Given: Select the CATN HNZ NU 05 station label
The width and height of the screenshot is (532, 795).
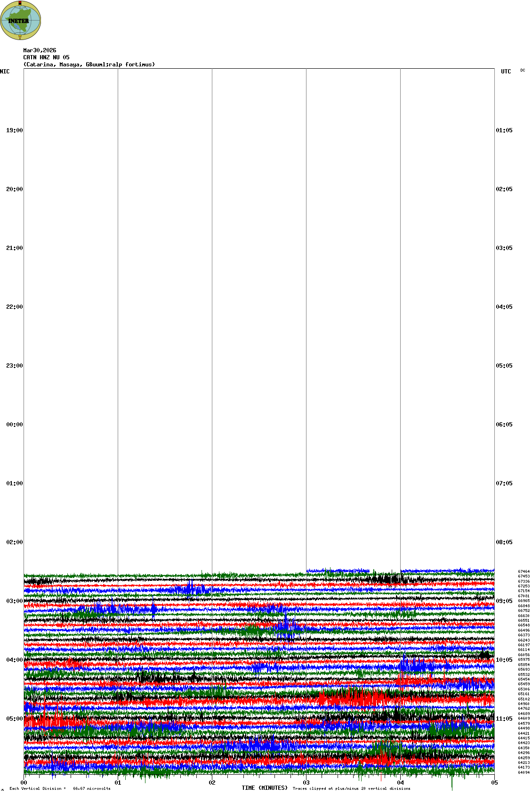Looking at the screenshot, I should (x=46, y=57).
